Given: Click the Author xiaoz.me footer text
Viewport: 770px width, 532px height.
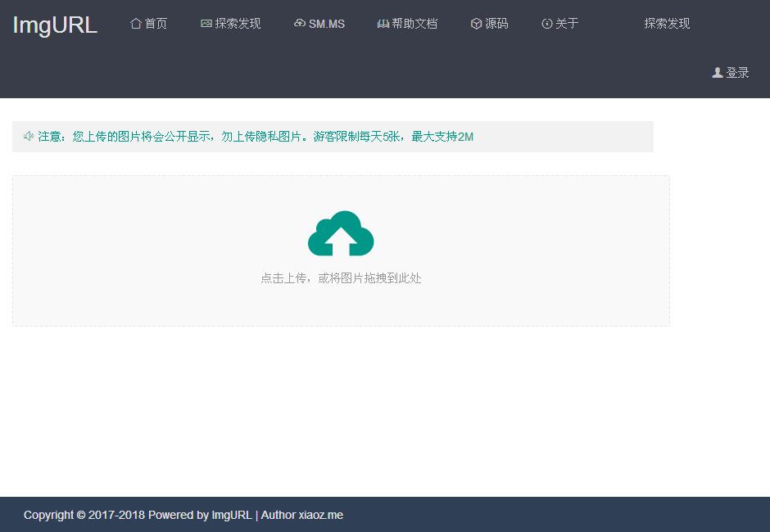Looking at the screenshot, I should (x=302, y=515).
